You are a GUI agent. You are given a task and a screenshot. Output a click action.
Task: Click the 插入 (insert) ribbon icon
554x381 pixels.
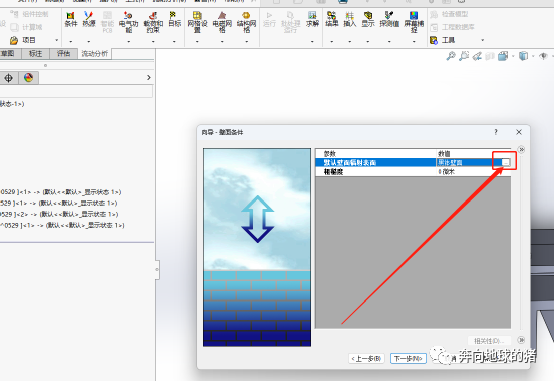point(349,19)
